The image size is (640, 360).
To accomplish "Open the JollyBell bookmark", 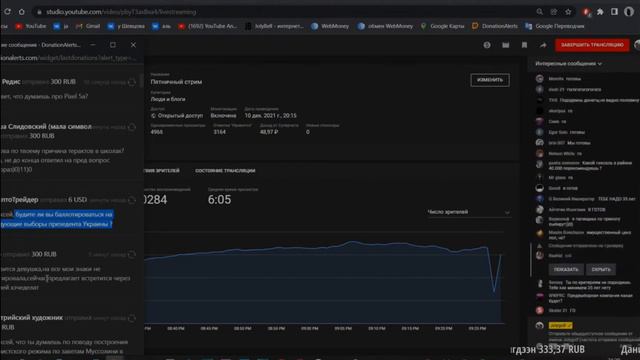I will 274,26.
